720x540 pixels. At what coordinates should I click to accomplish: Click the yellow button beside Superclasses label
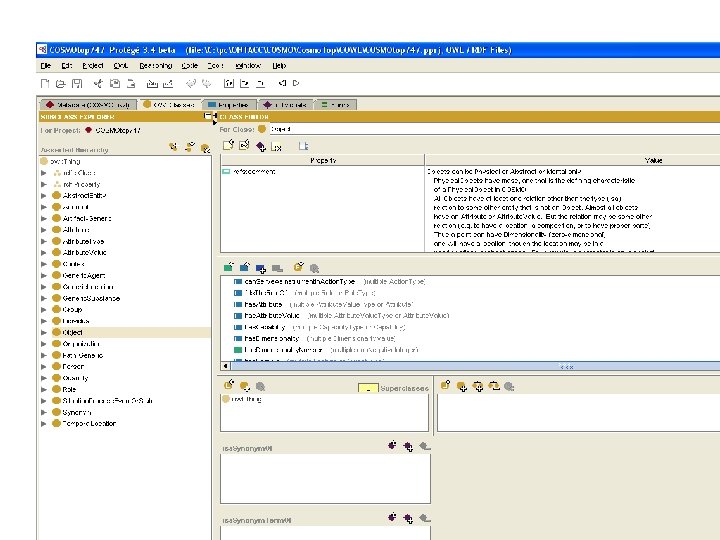[x=368, y=388]
